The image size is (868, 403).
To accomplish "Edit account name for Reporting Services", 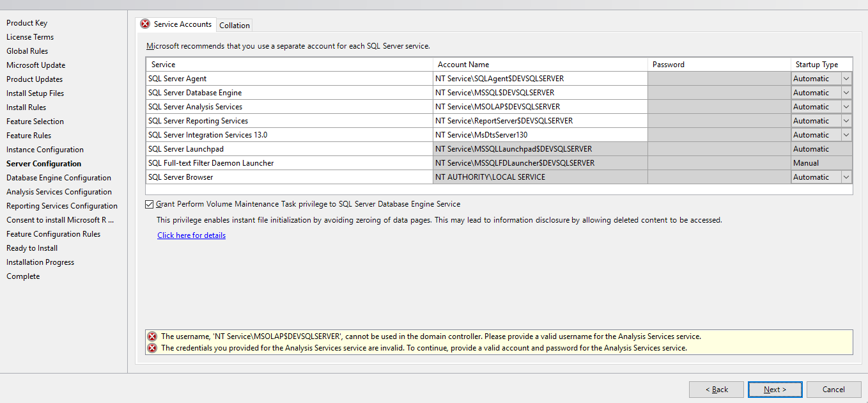I will 540,121.
